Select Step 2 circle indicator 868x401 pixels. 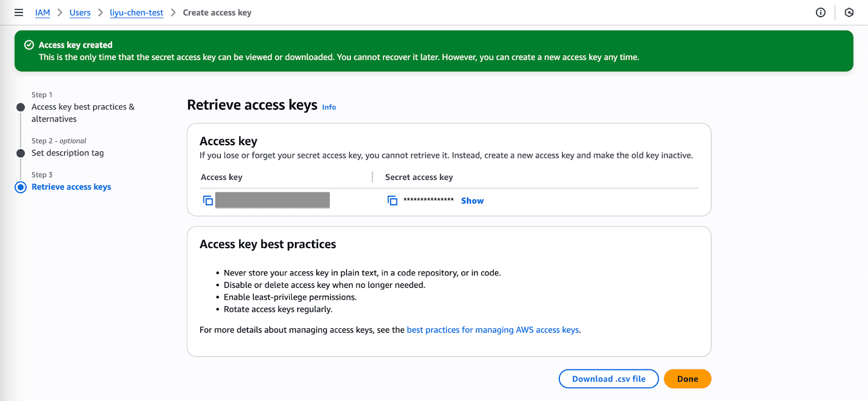(21, 153)
